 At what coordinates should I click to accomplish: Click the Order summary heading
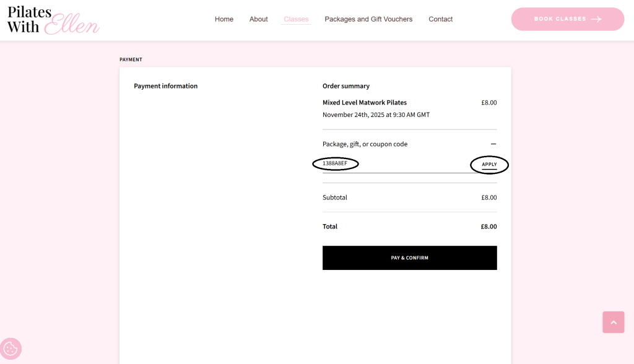[x=345, y=86]
